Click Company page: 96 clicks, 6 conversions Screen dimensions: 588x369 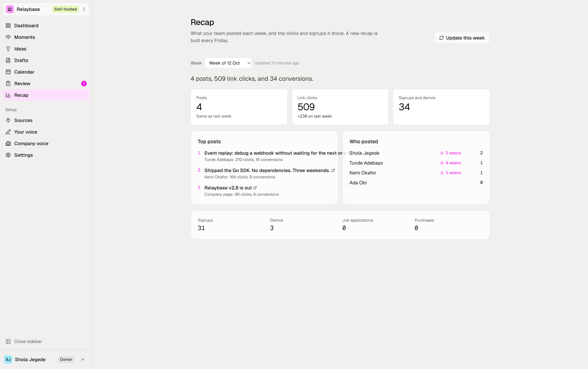241,194
